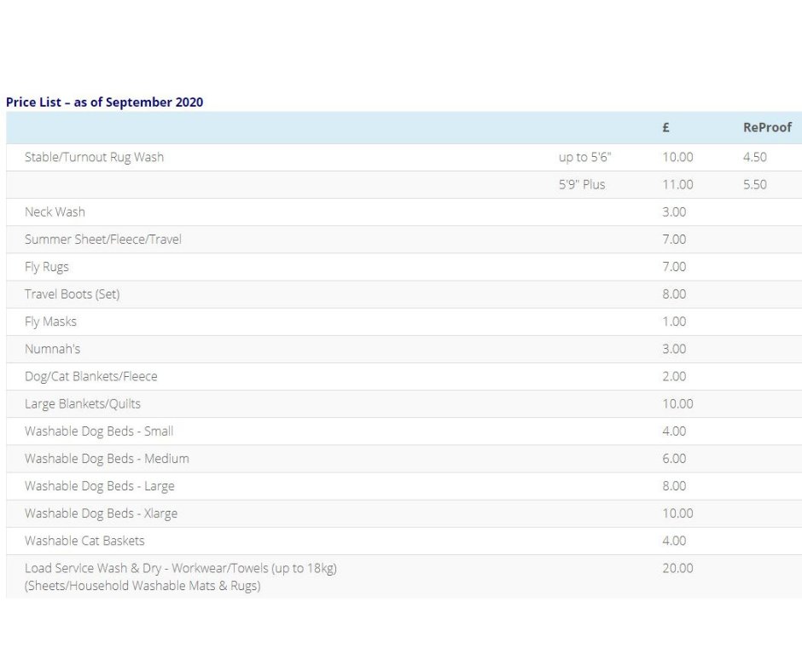The width and height of the screenshot is (802, 672).
Task: Select the '£' column header
Action: [666, 127]
